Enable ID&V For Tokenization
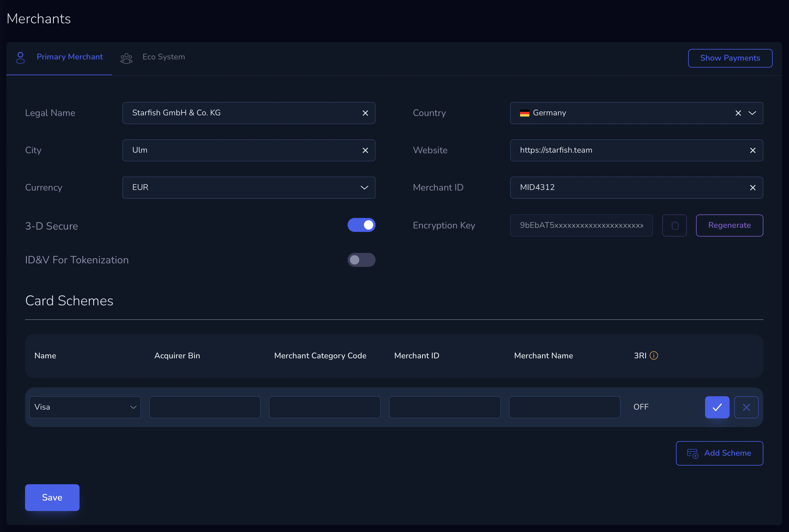 point(362,260)
